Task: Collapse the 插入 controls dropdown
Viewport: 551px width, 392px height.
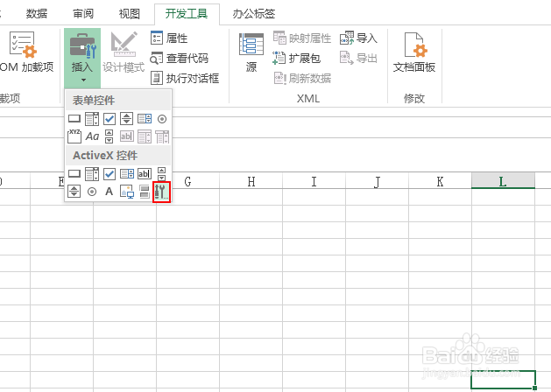Action: click(x=82, y=59)
